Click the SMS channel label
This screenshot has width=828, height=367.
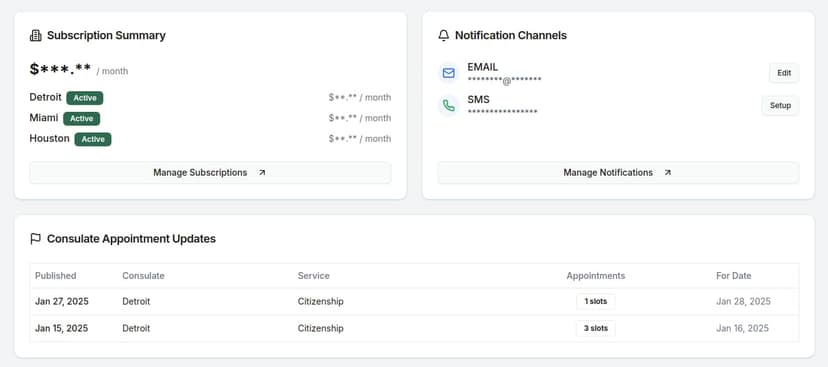click(478, 100)
